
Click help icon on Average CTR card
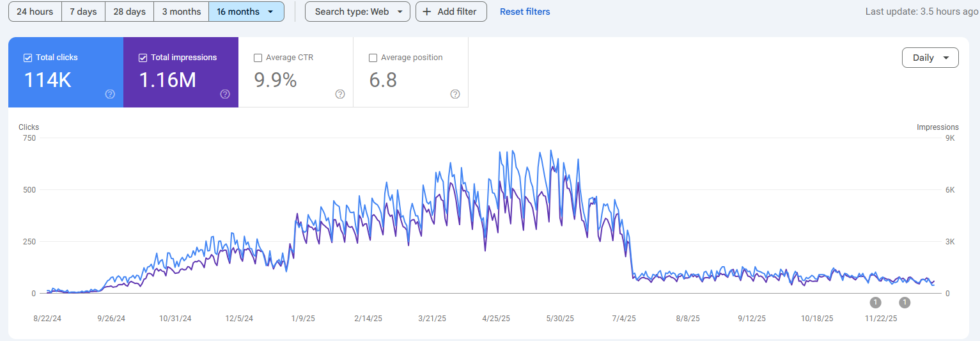(340, 94)
